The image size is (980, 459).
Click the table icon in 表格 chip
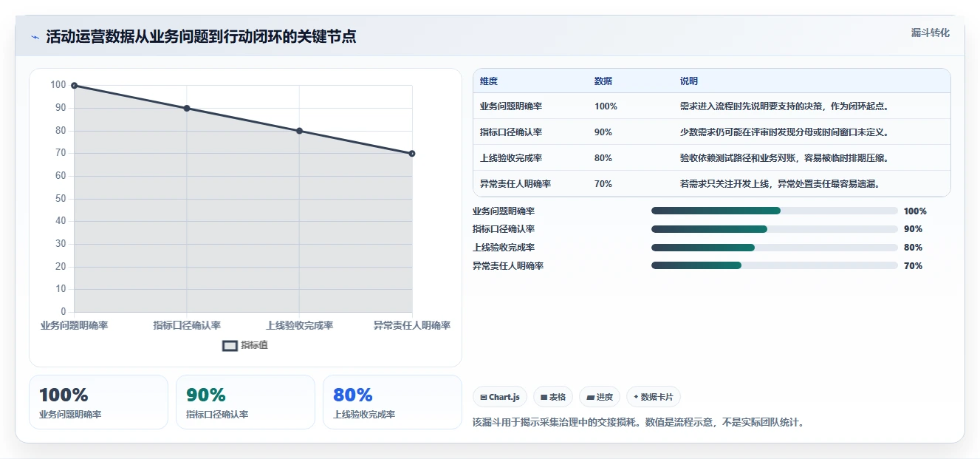544,398
